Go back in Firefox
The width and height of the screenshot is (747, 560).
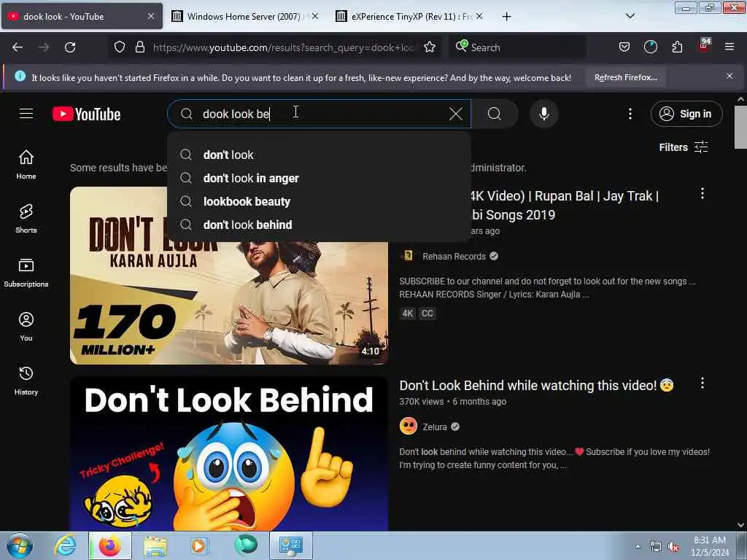[18, 47]
